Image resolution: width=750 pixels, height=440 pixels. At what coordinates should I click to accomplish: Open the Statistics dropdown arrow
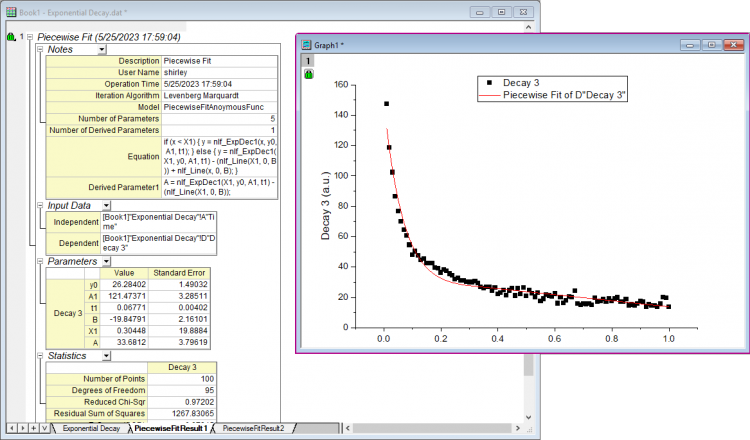pyautogui.click(x=106, y=356)
